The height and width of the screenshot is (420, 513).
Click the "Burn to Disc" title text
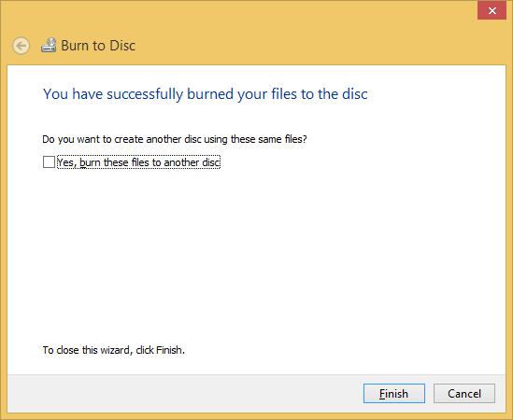pyautogui.click(x=98, y=46)
